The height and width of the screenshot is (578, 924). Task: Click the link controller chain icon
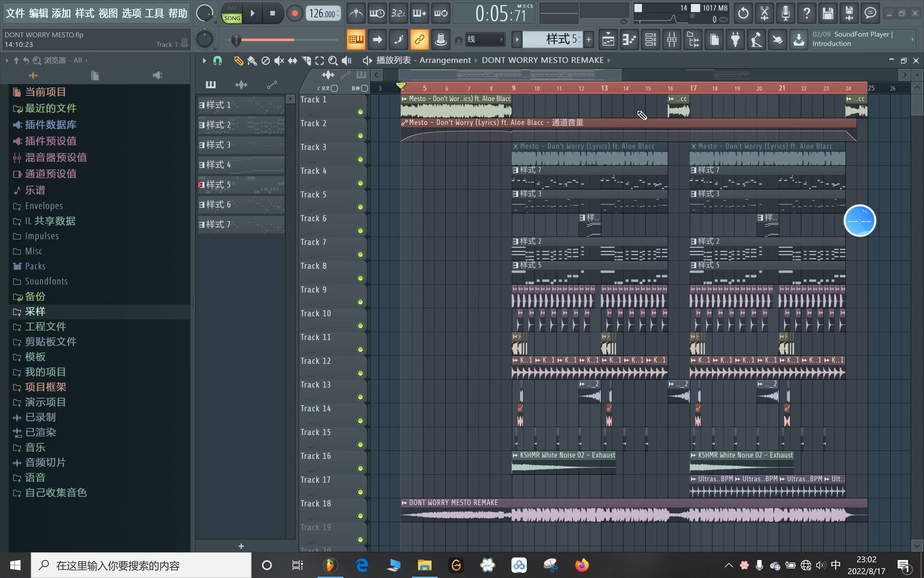point(419,39)
